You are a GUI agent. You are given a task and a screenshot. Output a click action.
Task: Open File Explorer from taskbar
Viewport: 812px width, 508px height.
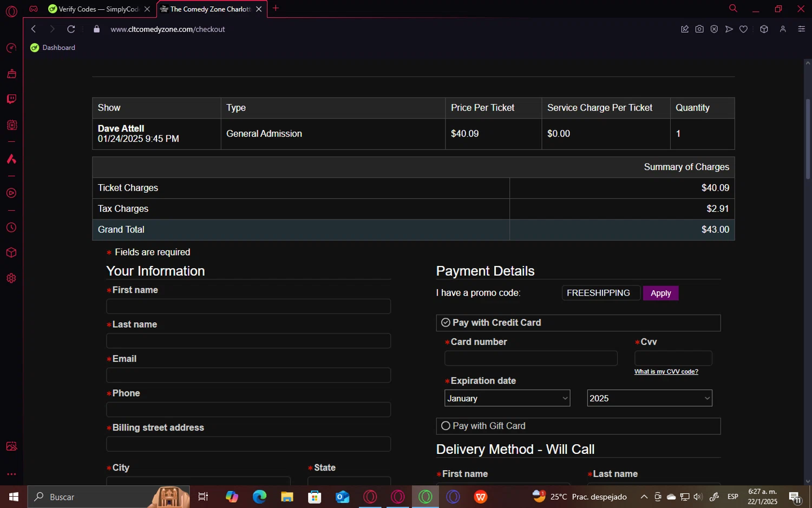[x=287, y=497]
